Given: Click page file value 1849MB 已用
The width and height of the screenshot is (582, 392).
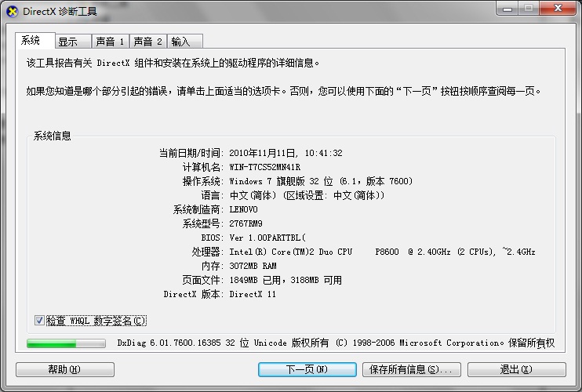Looking at the screenshot, I should 286,280.
